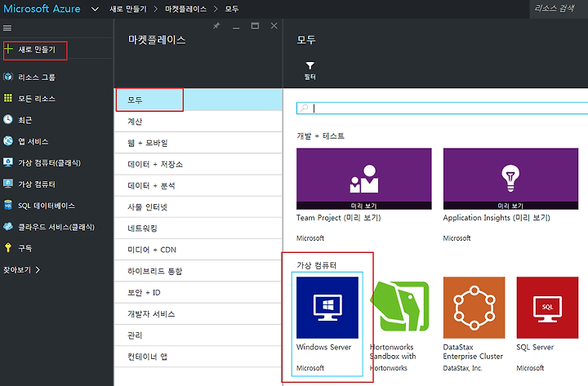Click 모두 in the breadcrumb
Viewport: 588px width, 386px height.
point(232,9)
